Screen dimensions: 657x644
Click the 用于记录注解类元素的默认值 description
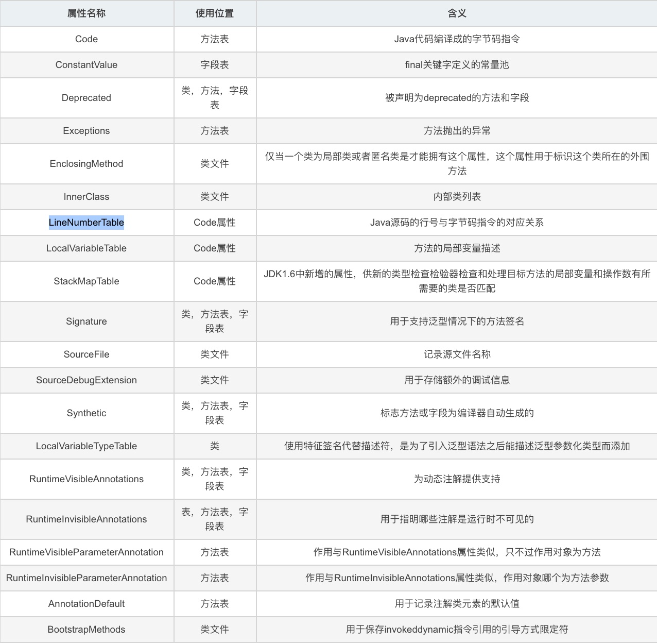[x=457, y=604]
